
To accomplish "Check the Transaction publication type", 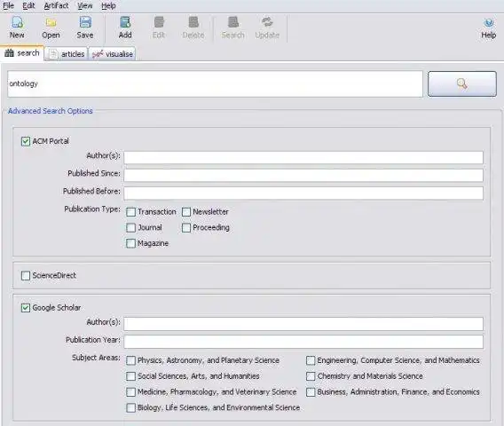I will point(130,212).
